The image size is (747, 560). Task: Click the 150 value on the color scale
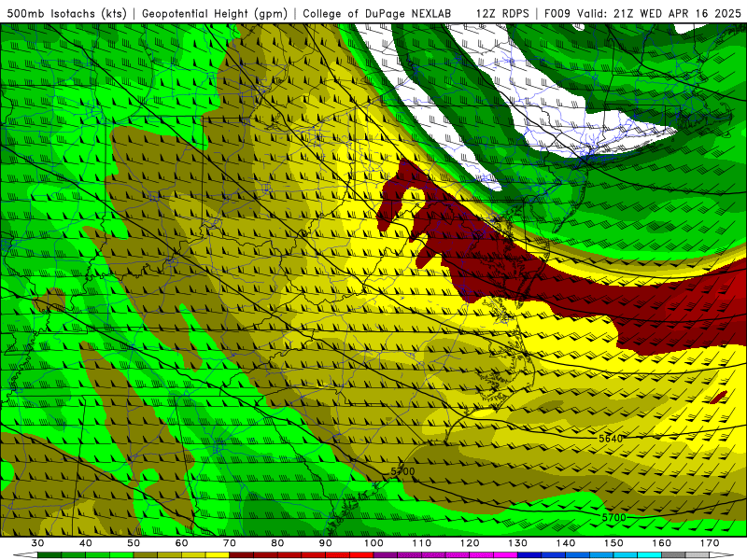tap(613, 543)
